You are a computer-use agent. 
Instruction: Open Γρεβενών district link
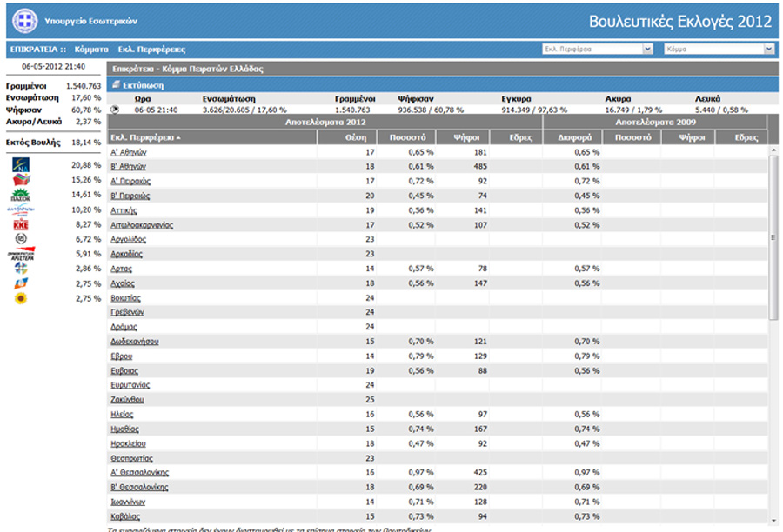tap(127, 312)
